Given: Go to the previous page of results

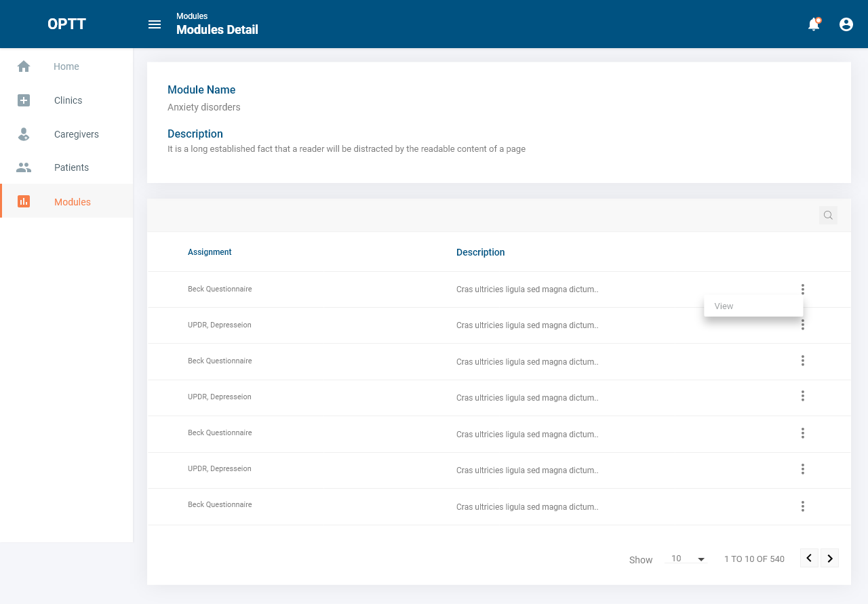Looking at the screenshot, I should (809, 558).
